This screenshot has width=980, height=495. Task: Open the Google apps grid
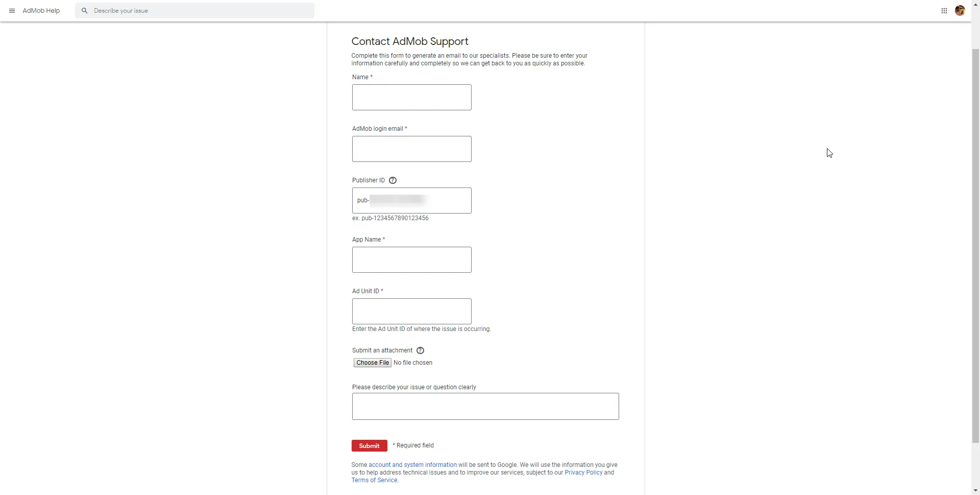tap(944, 11)
